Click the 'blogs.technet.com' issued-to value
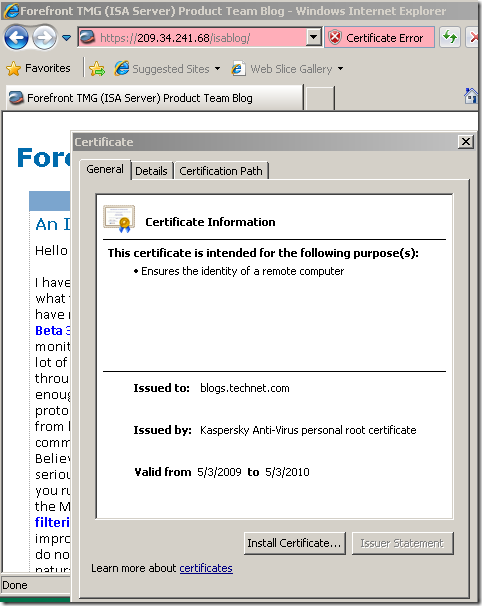482x606 pixels. pyautogui.click(x=245, y=388)
